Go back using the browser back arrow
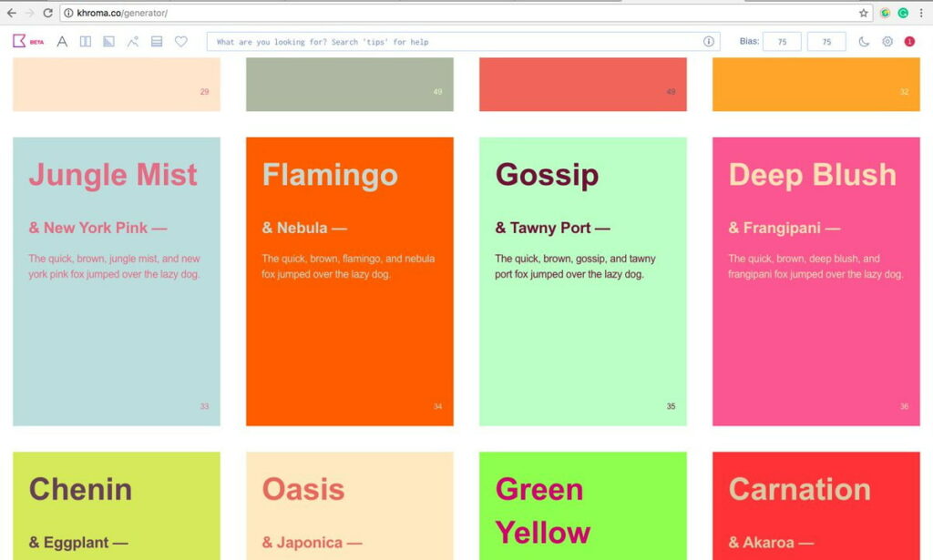 (x=11, y=14)
